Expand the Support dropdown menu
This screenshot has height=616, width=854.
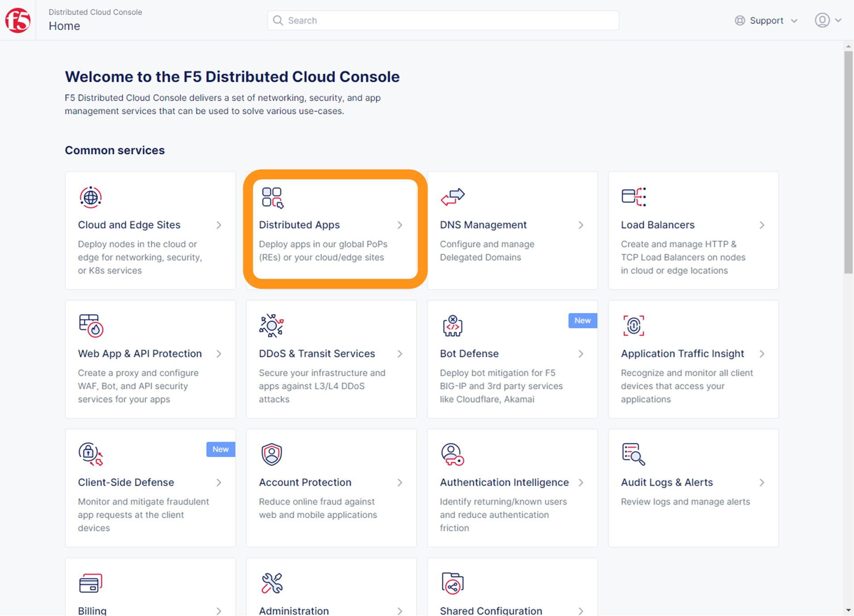(766, 21)
